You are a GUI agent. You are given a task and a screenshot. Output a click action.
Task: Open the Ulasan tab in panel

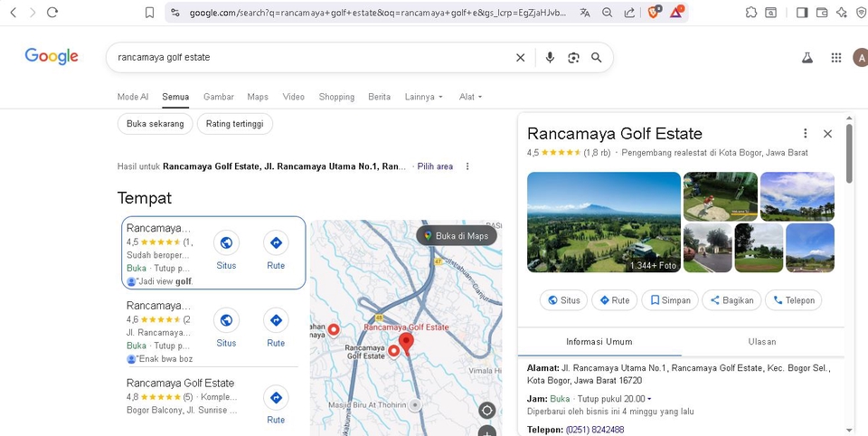coord(762,342)
